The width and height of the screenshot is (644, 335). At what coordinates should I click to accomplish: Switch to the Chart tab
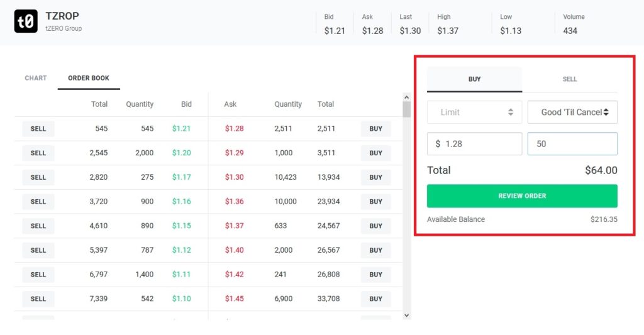(x=36, y=78)
